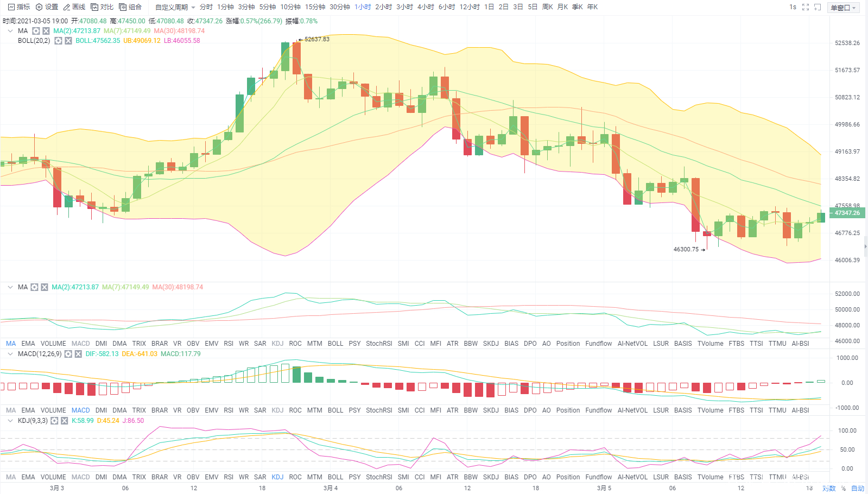This screenshot has width=868, height=494.
Task: Toggle 对数 log scale
Action: coord(829,488)
